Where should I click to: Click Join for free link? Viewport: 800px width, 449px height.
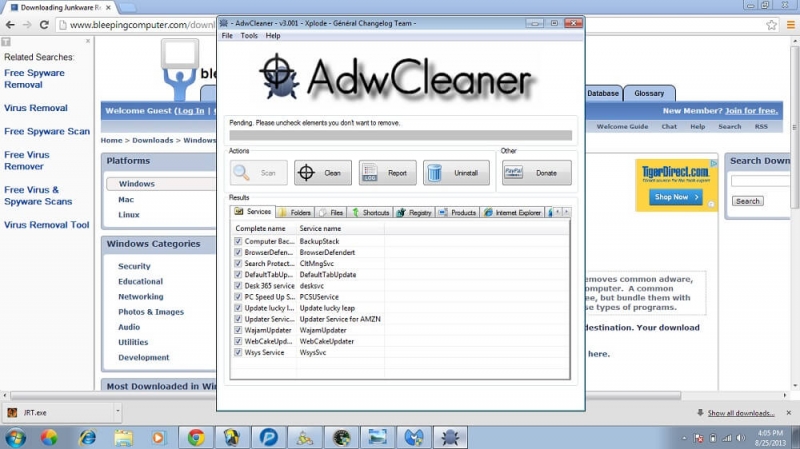(x=751, y=110)
